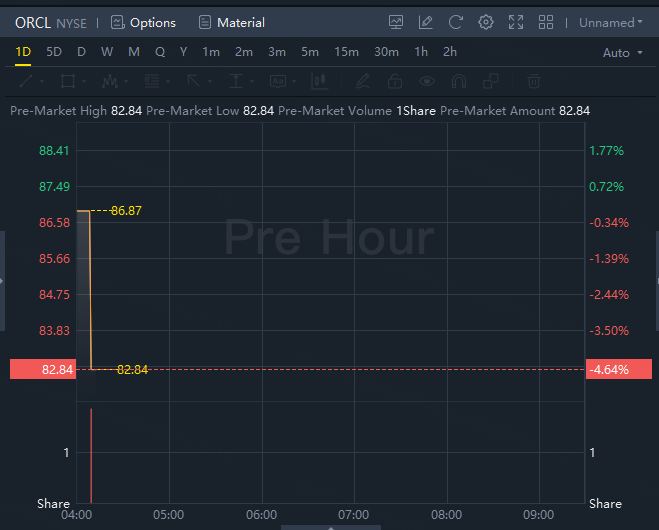Delete drawings with trash icon
This screenshot has height=530, width=659.
pyautogui.click(x=533, y=81)
